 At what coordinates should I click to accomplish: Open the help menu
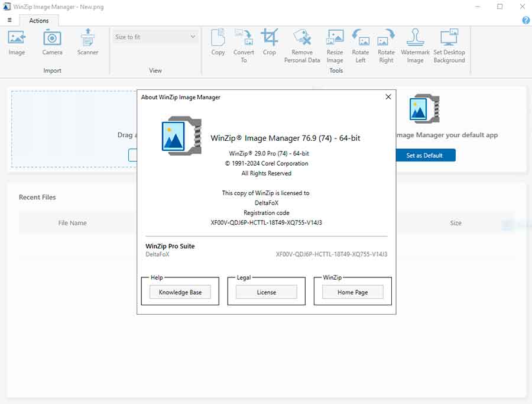point(525,20)
